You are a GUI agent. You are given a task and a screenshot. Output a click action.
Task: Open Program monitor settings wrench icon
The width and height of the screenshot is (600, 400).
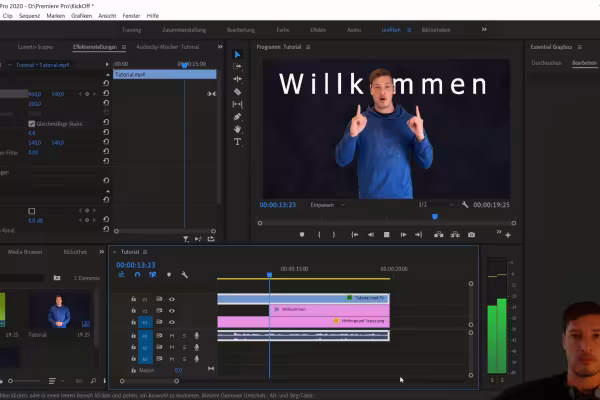[x=465, y=205]
